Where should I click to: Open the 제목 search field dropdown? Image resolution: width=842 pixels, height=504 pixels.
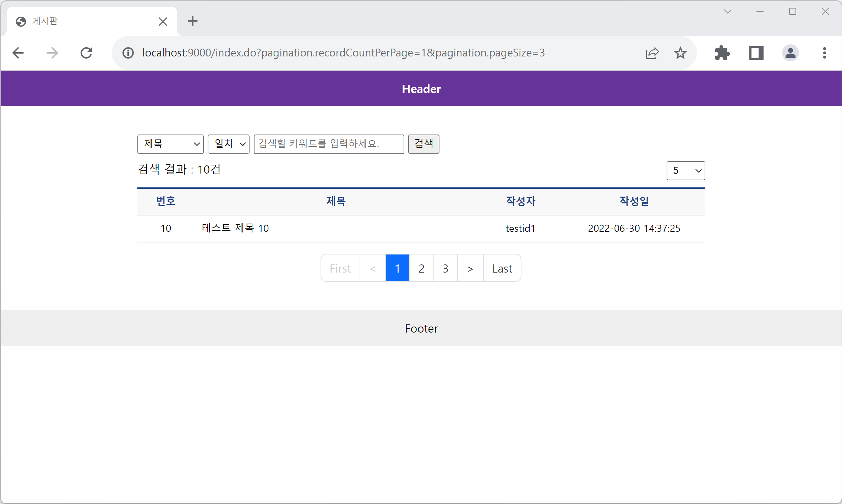click(x=170, y=144)
